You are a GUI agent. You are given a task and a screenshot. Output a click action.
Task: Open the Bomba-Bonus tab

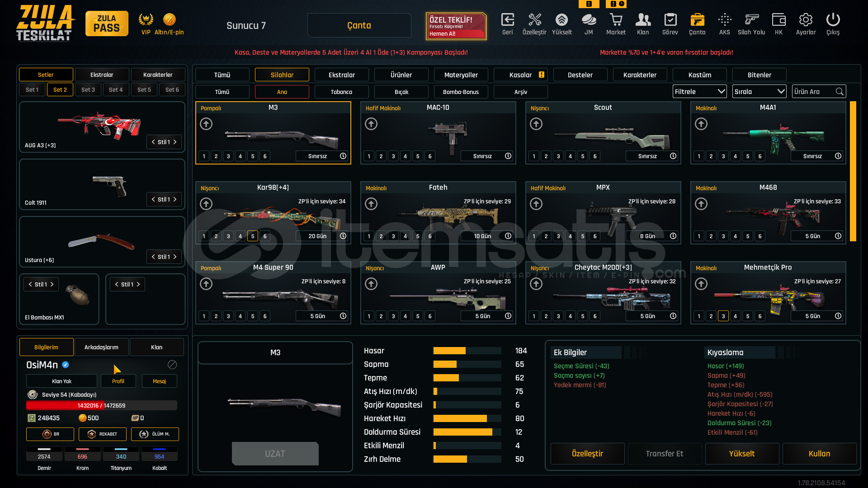click(461, 92)
